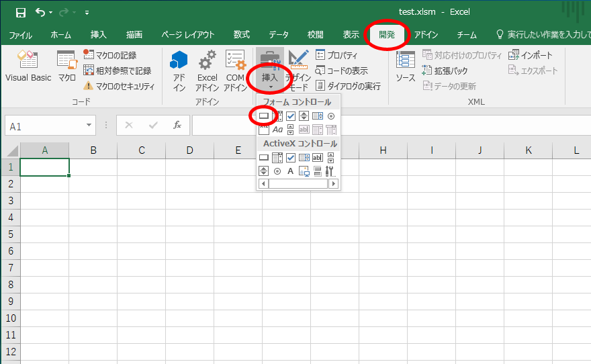Click ダイアログの実行
This screenshot has width=591, height=364.
tap(348, 86)
